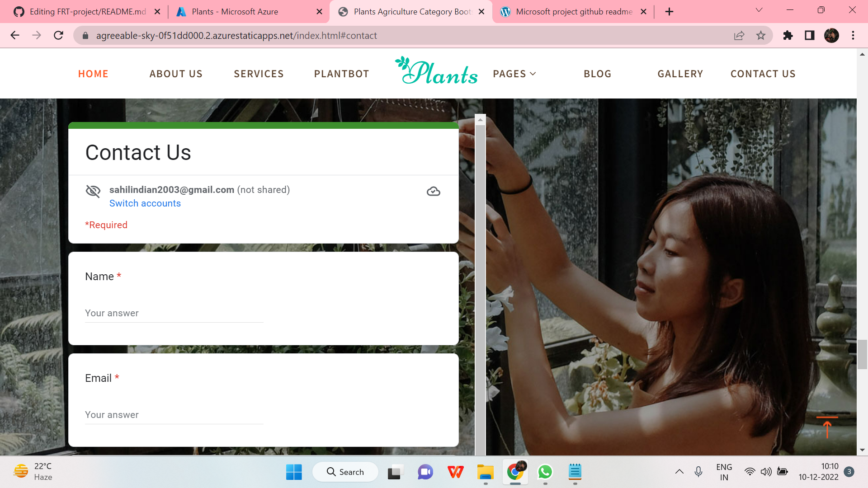868x488 pixels.
Task: Close the Editing FRT-project README tab
Action: coord(157,12)
